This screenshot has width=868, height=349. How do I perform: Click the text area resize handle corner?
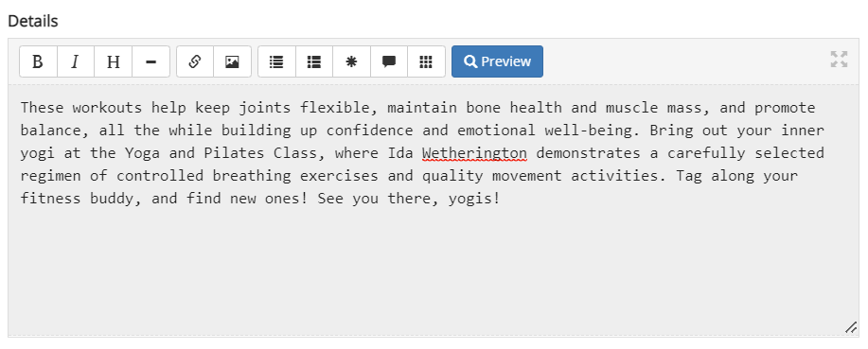pyautogui.click(x=851, y=327)
